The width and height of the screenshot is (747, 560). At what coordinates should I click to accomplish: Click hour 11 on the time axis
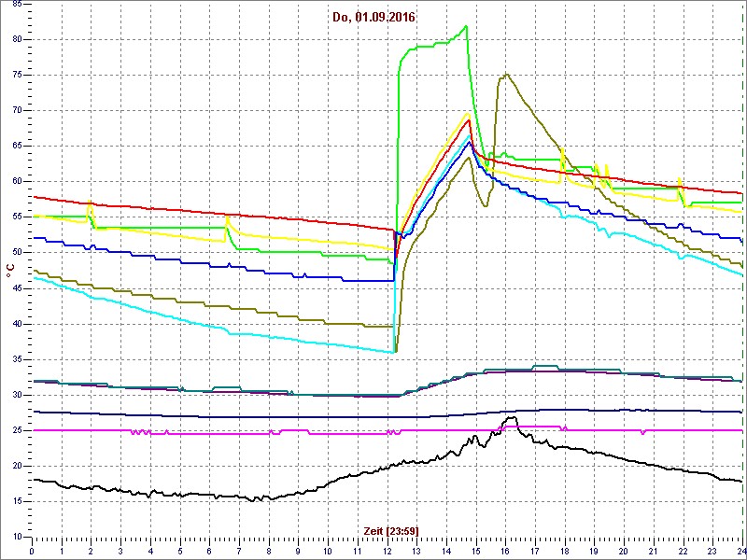pyautogui.click(x=358, y=552)
